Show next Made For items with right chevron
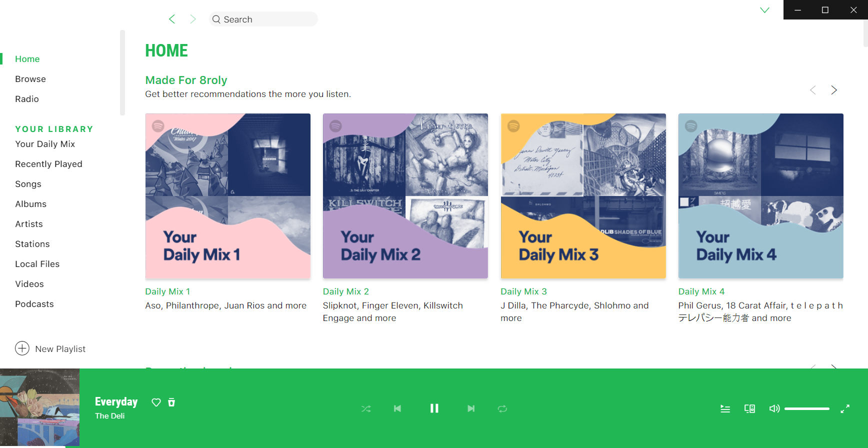This screenshot has width=868, height=448. pos(834,90)
